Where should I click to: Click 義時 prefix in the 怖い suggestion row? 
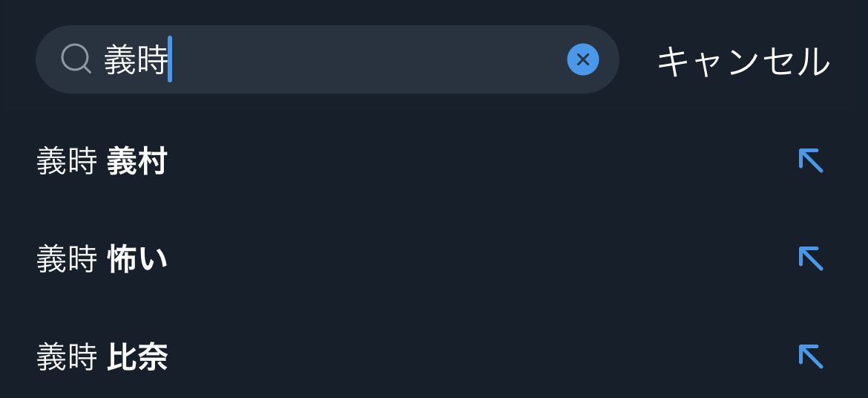67,260
